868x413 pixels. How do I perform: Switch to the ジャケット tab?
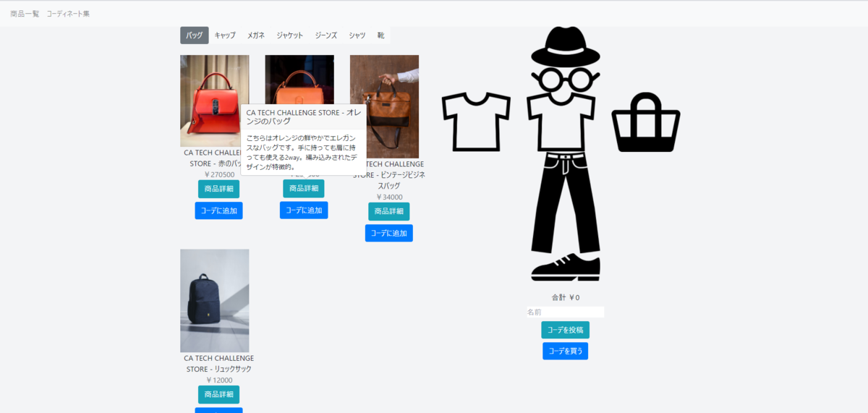290,35
